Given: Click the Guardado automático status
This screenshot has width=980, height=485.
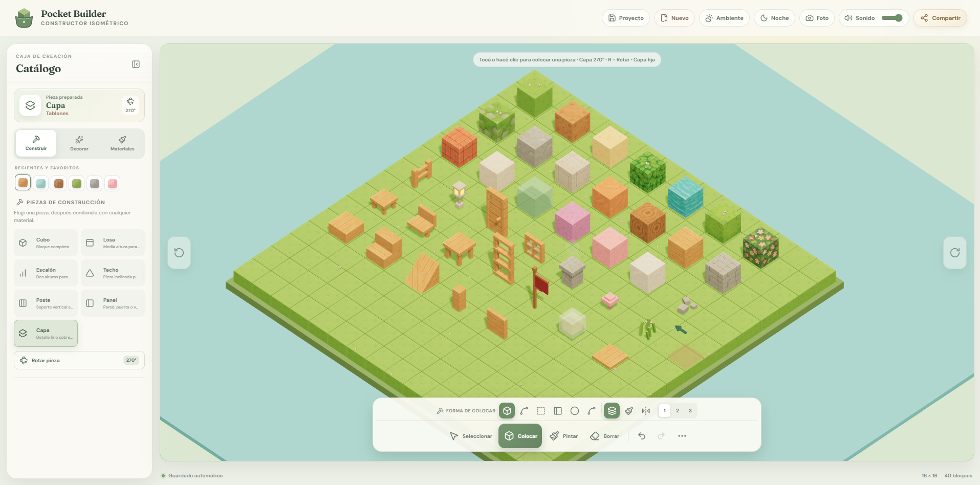Looking at the screenshot, I should click(192, 476).
